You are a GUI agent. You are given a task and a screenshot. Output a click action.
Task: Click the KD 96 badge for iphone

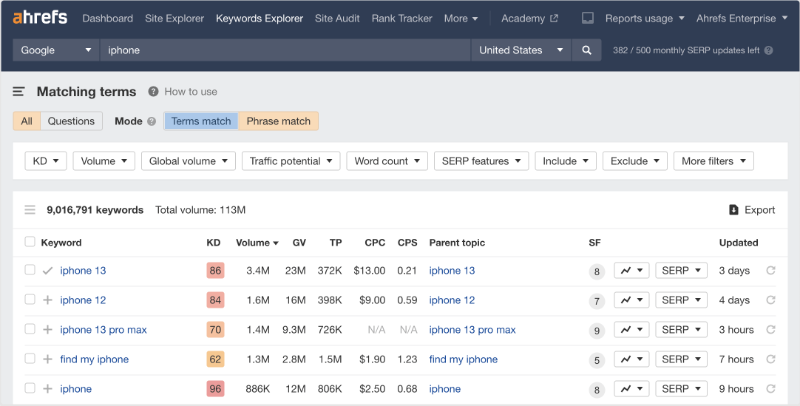(215, 389)
